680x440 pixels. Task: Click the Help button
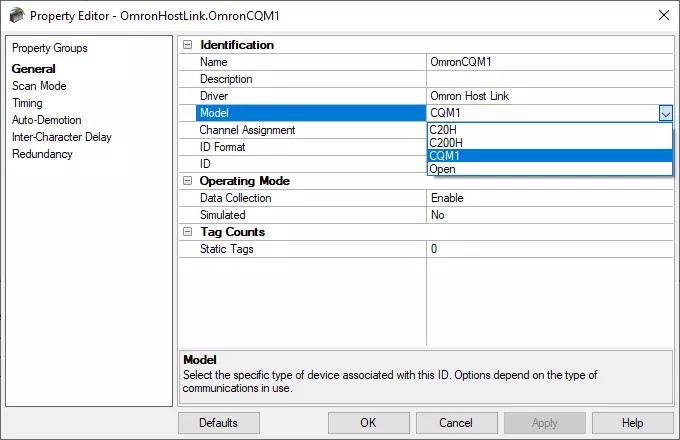[633, 423]
